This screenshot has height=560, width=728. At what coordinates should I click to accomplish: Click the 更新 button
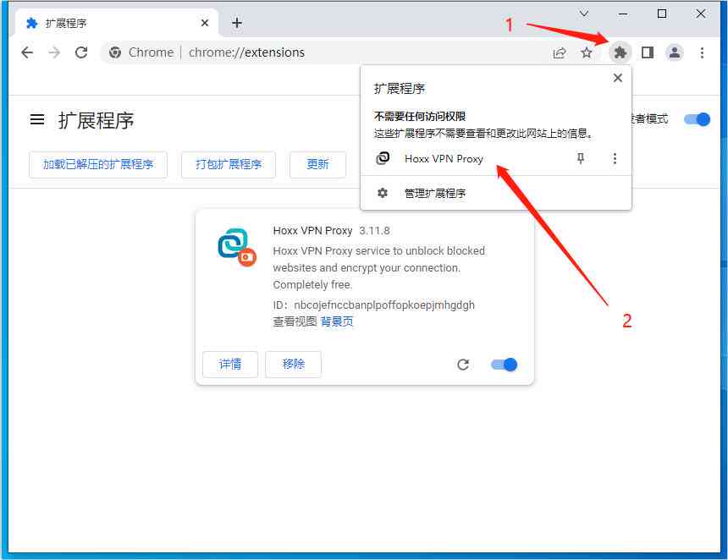click(x=317, y=164)
